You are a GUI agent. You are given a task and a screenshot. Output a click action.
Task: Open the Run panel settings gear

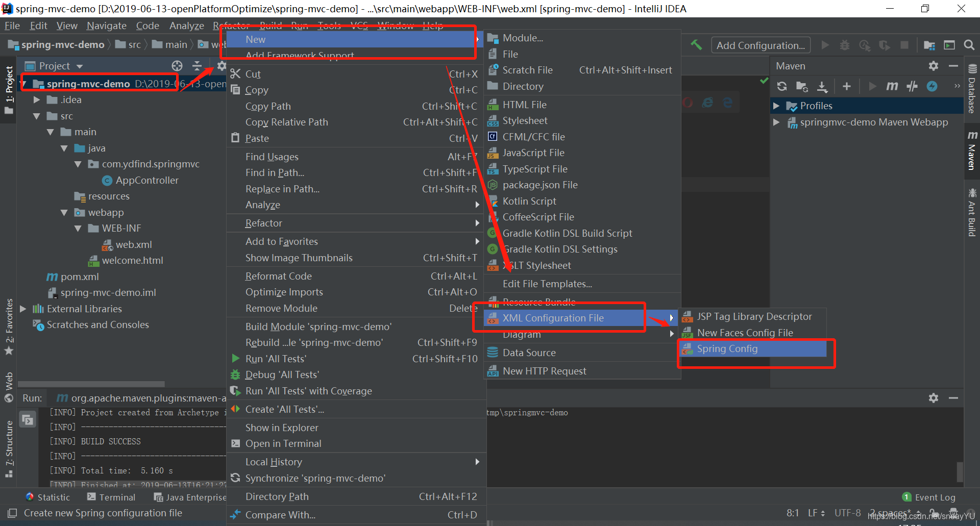[x=934, y=398]
